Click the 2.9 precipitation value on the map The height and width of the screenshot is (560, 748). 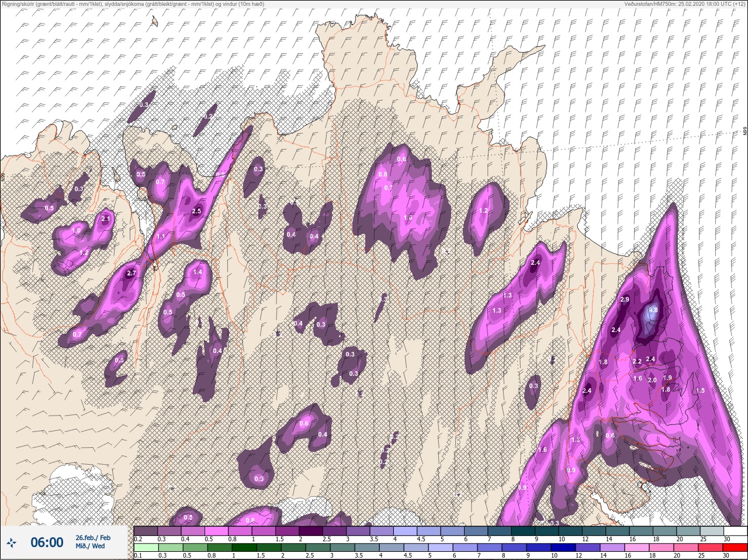[624, 299]
